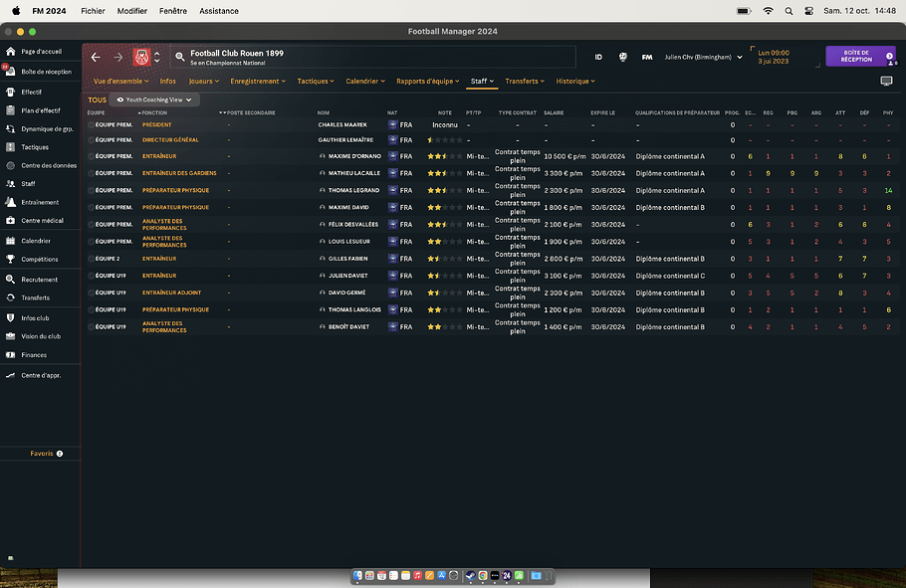Select the row circle for Charles Maarek
This screenshot has height=588, width=906.
pos(91,125)
